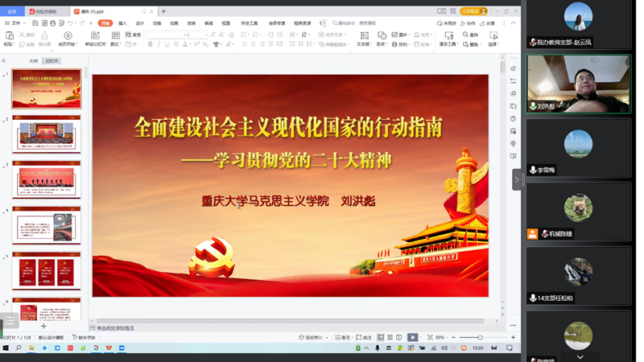Collapse the slide panel double-chevron
The image size is (644, 362).
[4, 61]
